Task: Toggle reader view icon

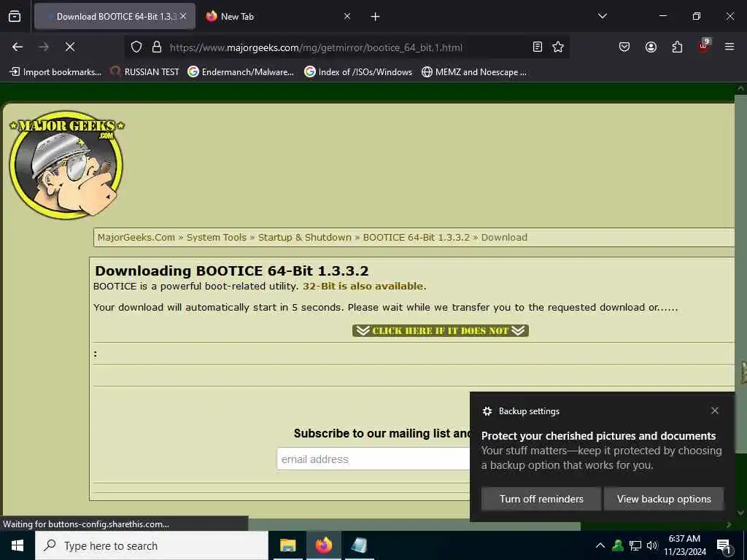Action: [x=537, y=47]
